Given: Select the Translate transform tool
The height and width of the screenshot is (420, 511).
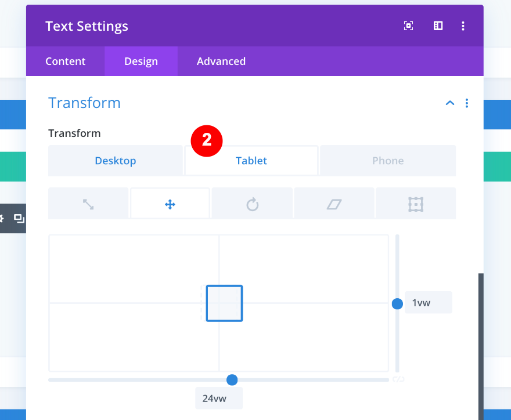Looking at the screenshot, I should click(170, 203).
